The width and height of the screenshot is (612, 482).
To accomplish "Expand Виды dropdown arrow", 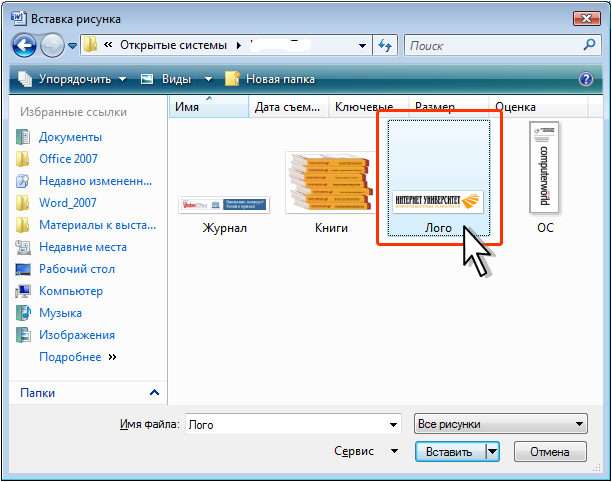I will pyautogui.click(x=208, y=79).
